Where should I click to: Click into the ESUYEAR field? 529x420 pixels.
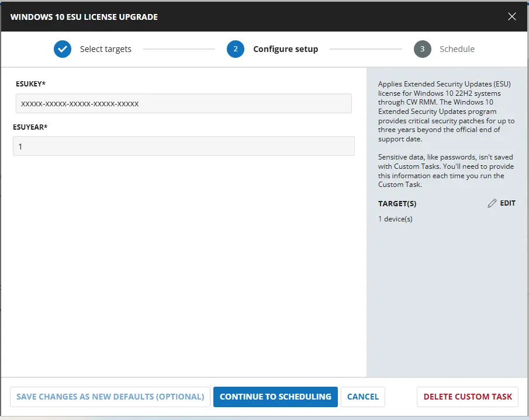pyautogui.click(x=184, y=146)
